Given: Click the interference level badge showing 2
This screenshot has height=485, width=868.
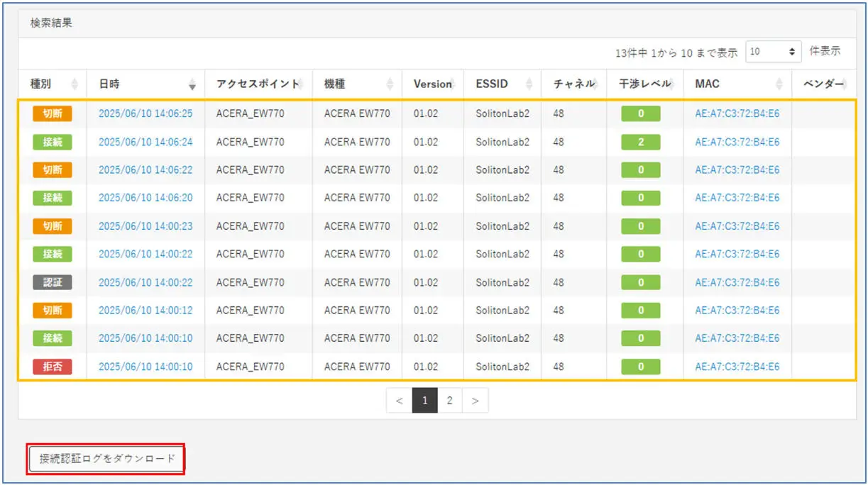Looking at the screenshot, I should (641, 142).
